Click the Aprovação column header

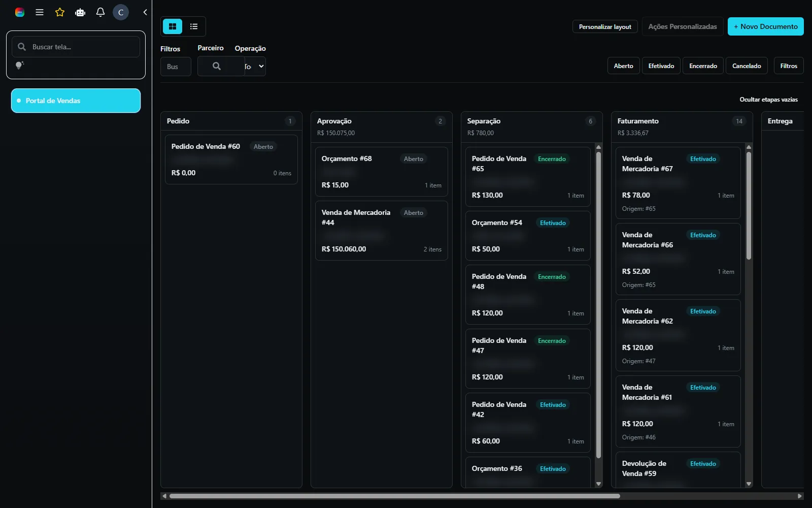(382, 127)
